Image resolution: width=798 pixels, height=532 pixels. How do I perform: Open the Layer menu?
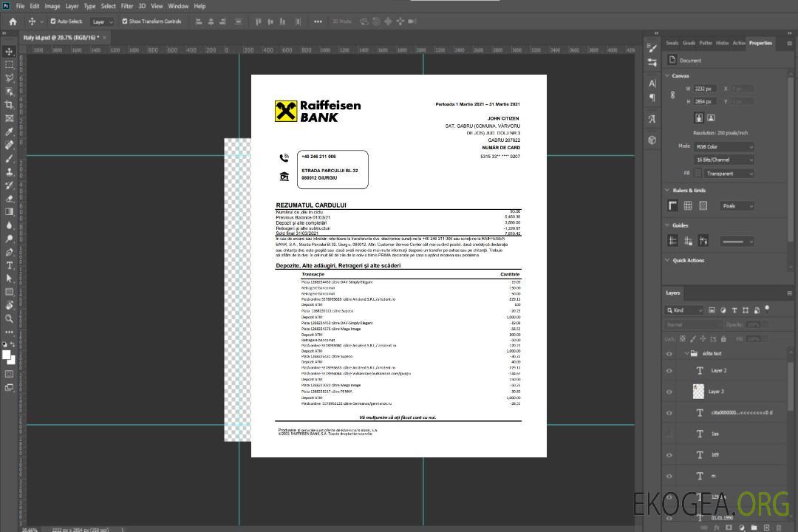[x=72, y=6]
